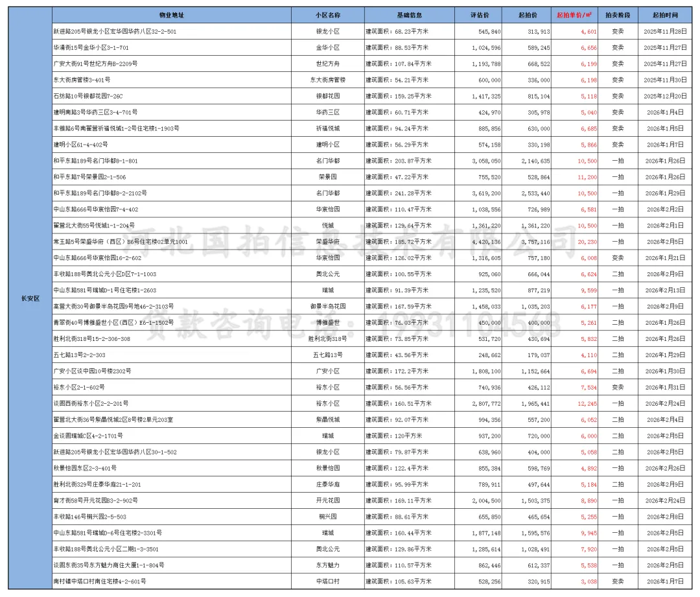Click community name 东方魅力
This screenshot has width=700, height=597.
[x=328, y=565]
